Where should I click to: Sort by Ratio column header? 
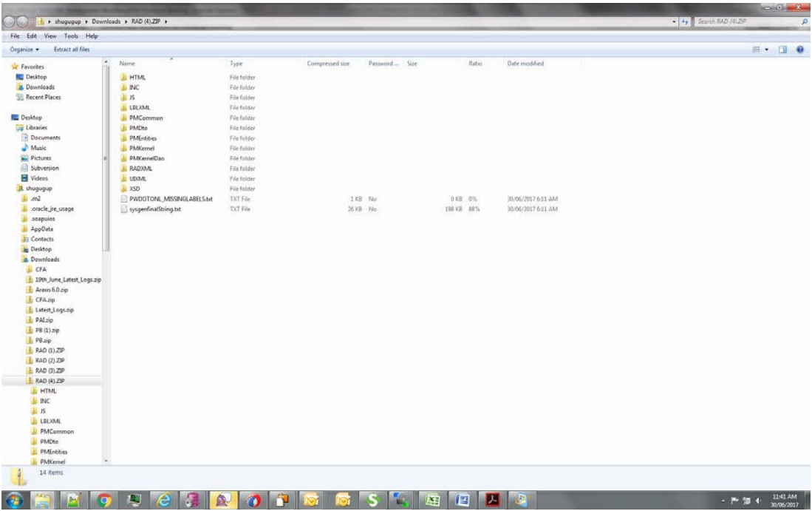point(475,64)
